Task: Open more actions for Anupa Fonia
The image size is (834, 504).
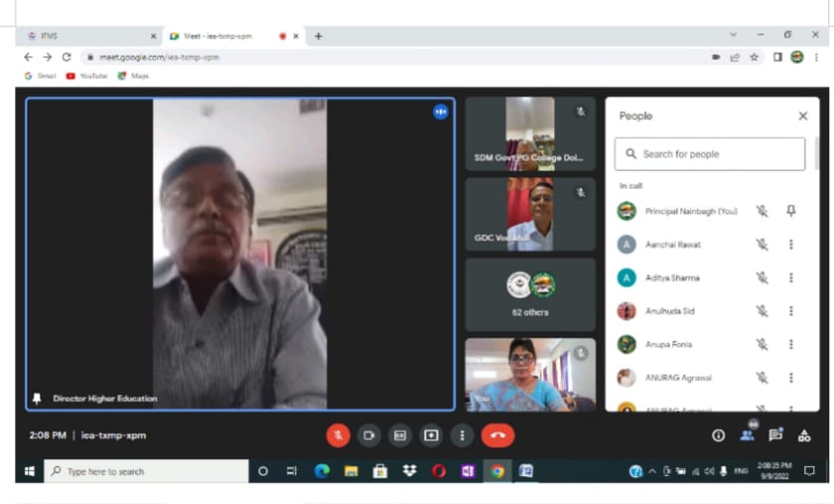Action: (x=790, y=344)
